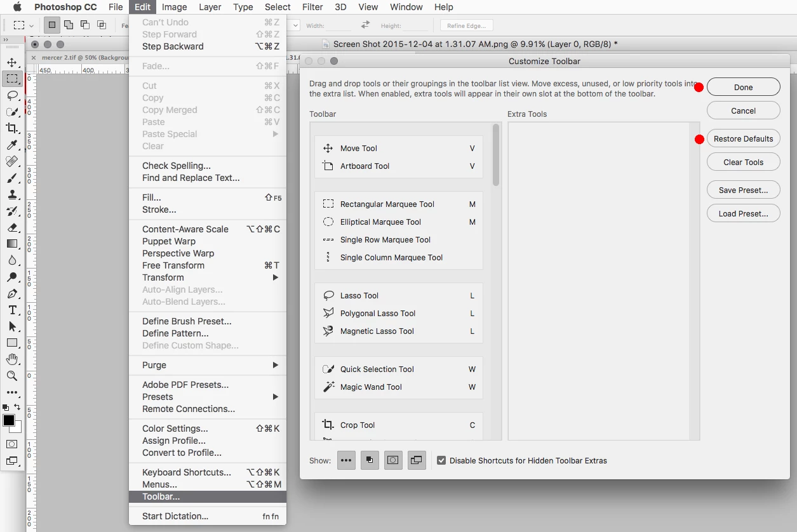Viewport: 797px width, 532px height.
Task: Select the Pen tool
Action: (12, 293)
